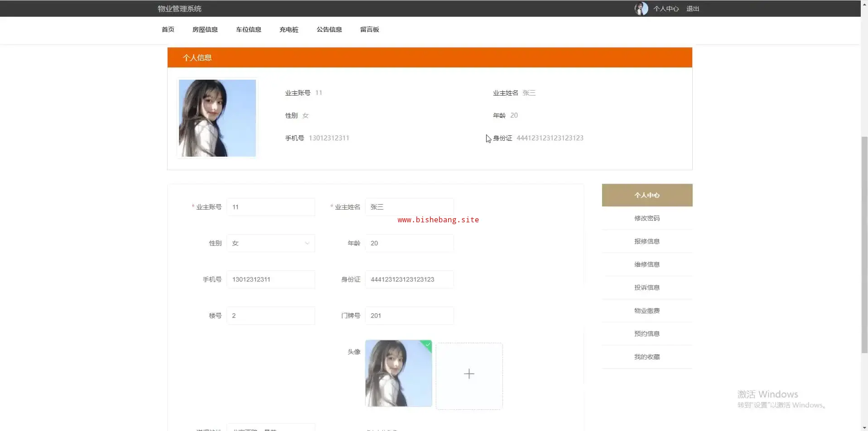Click the name 张三 in info card

[x=529, y=93]
